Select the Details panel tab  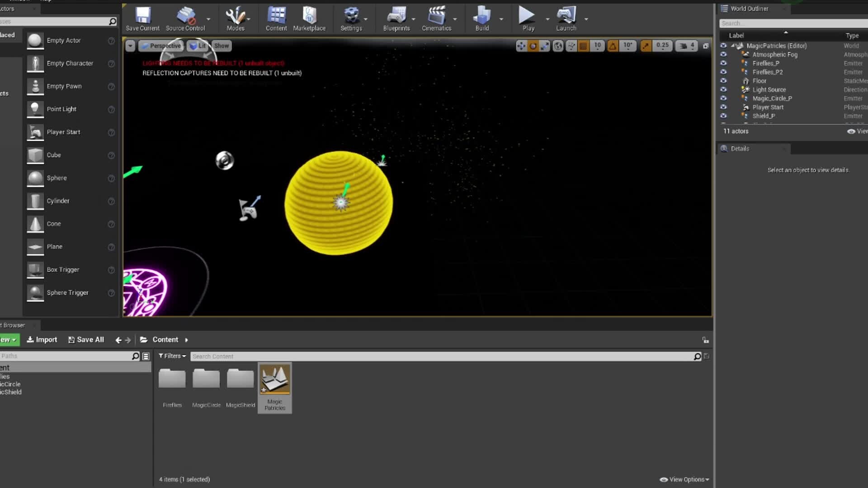[740, 149]
